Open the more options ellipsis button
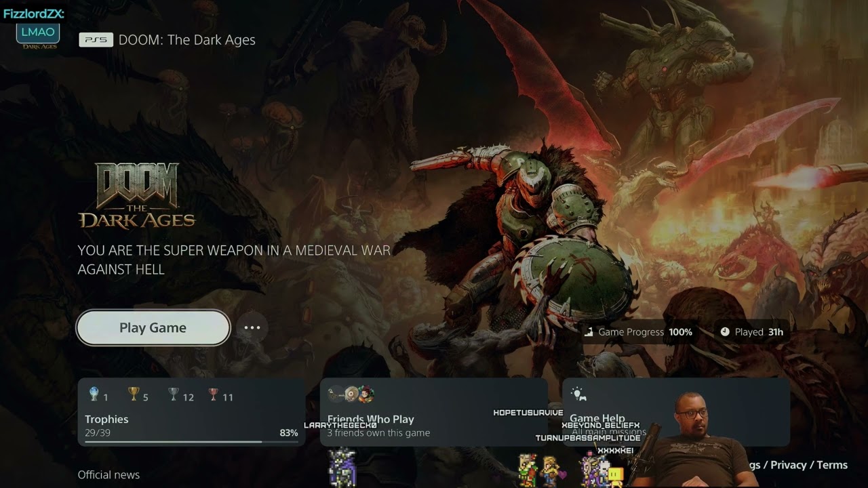This screenshot has height=488, width=868. pos(252,328)
